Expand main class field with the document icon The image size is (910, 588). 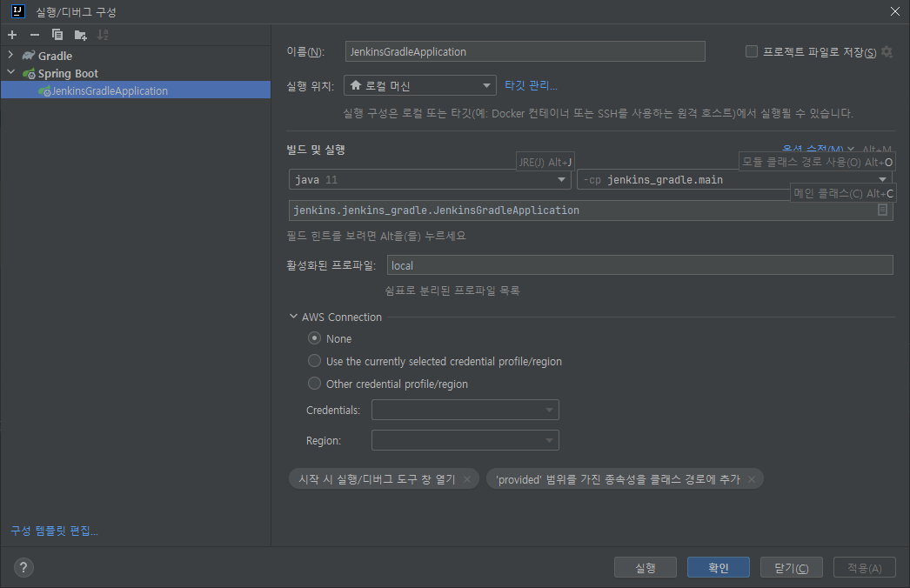pos(882,210)
